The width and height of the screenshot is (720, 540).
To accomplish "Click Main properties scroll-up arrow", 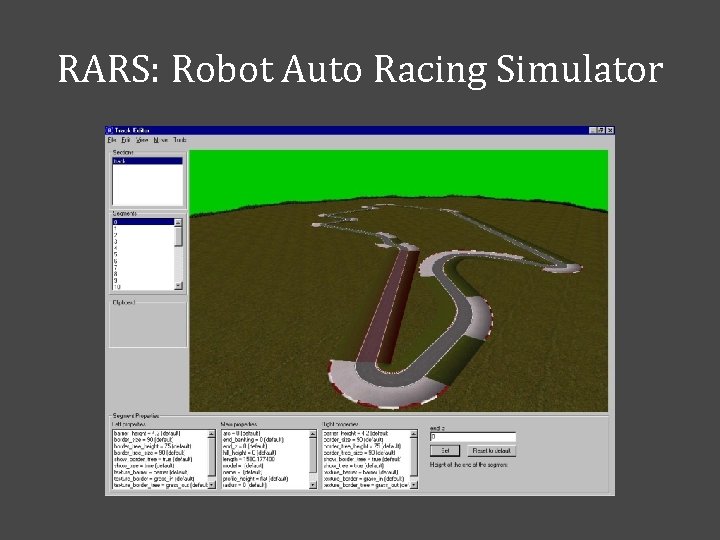I will coord(313,434).
